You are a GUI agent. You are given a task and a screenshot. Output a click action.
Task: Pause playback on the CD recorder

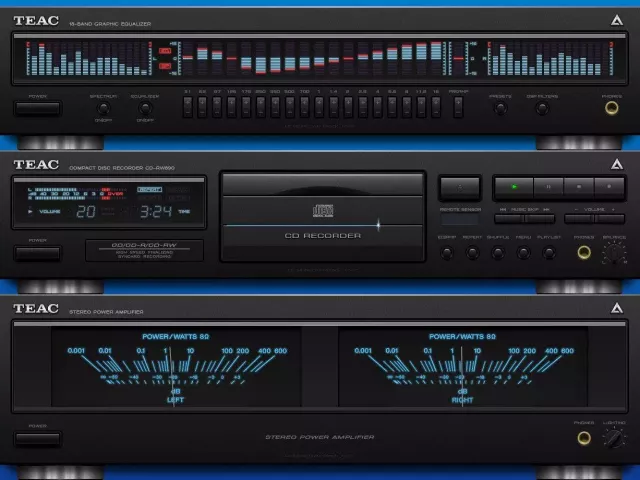549,186
